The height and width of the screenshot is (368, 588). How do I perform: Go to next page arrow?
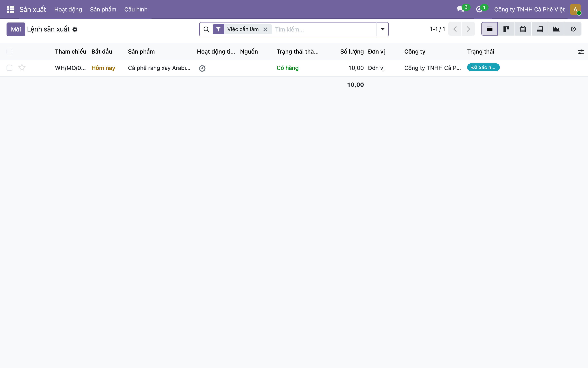pos(468,29)
